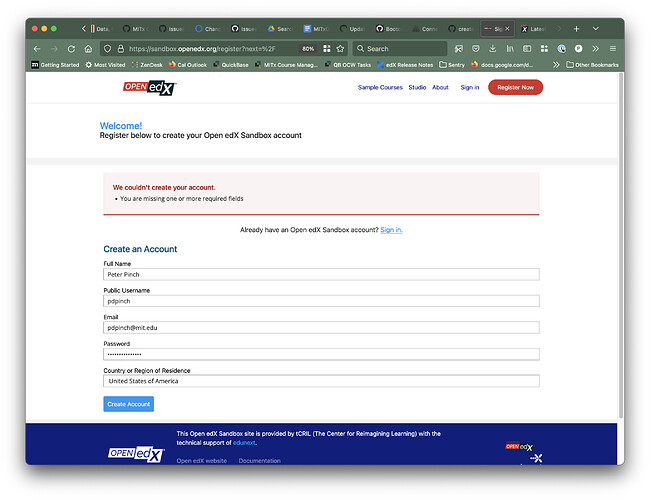Click the browser Forward arrow
The height and width of the screenshot is (500, 651).
(54, 49)
